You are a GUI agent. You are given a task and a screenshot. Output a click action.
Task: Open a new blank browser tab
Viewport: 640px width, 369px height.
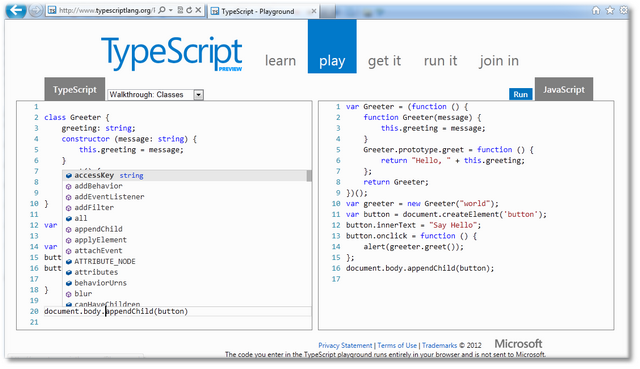click(327, 11)
